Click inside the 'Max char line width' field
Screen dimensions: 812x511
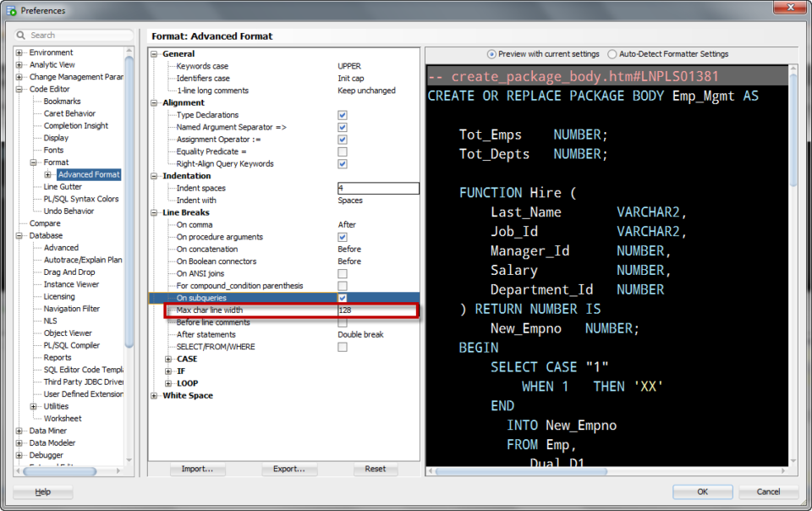pos(372,310)
